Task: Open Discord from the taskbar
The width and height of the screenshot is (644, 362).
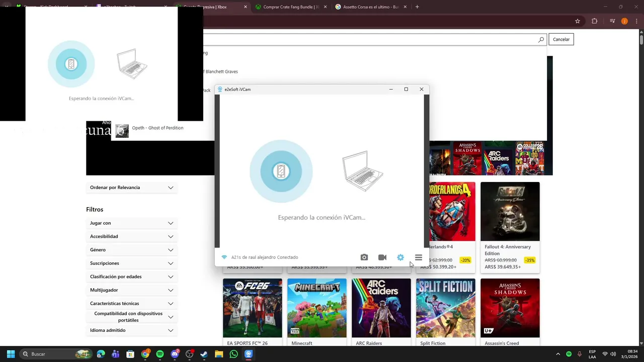Action: (x=175, y=354)
